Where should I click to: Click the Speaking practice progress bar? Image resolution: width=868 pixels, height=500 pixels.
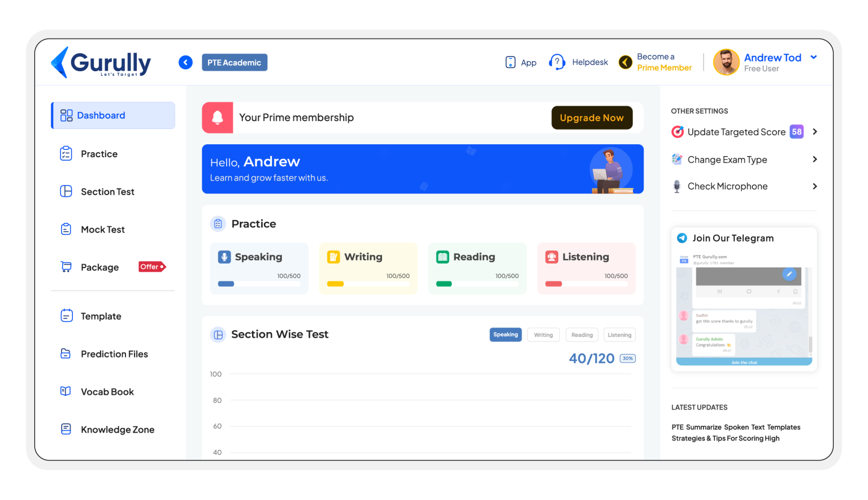pyautogui.click(x=259, y=284)
